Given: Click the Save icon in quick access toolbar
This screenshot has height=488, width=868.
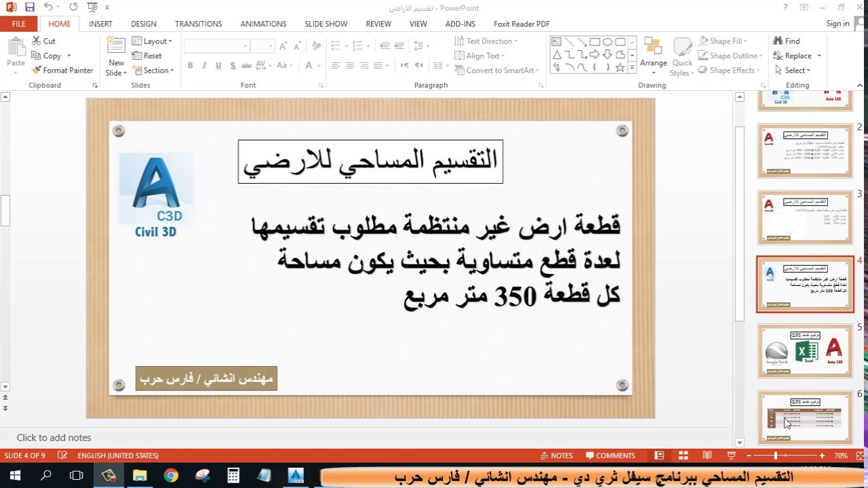Looking at the screenshot, I should [29, 7].
